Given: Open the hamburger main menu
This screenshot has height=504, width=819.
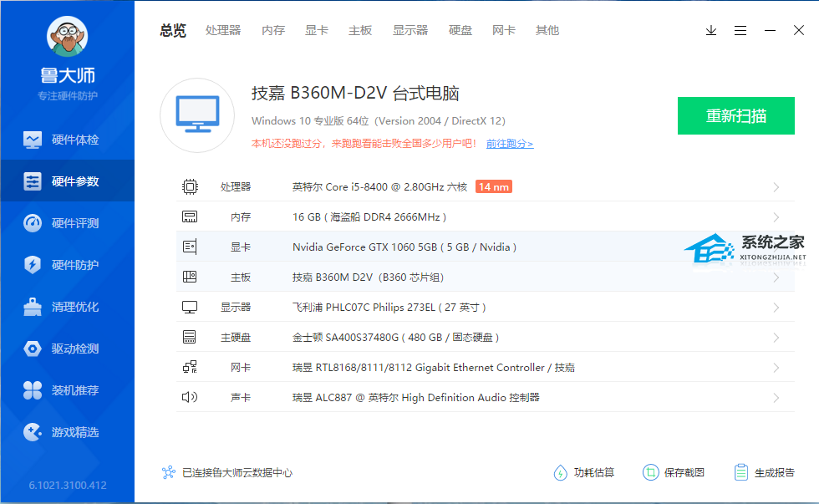Looking at the screenshot, I should point(740,30).
